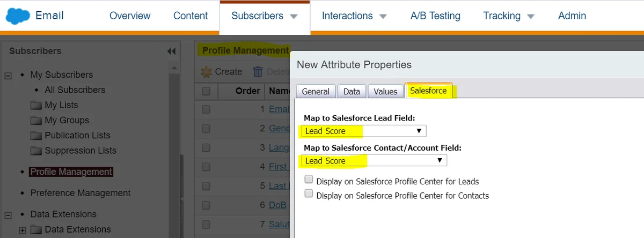Open the Email attribute link

point(279,109)
